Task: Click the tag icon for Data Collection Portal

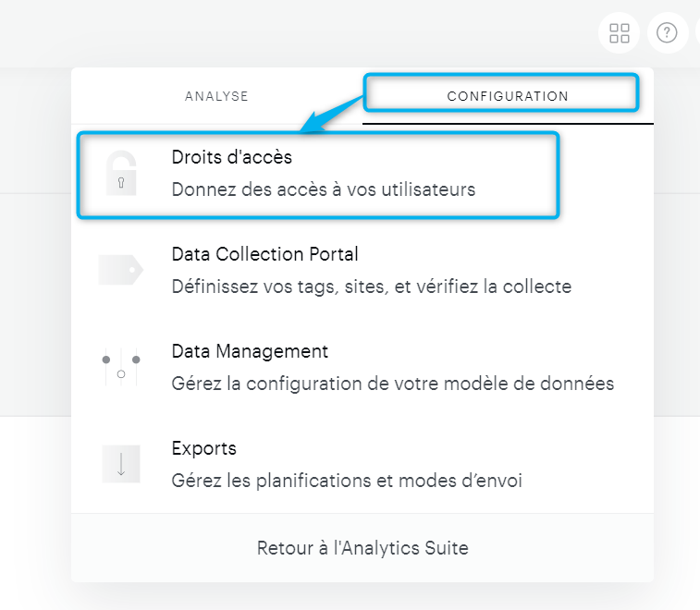Action: pos(121,270)
